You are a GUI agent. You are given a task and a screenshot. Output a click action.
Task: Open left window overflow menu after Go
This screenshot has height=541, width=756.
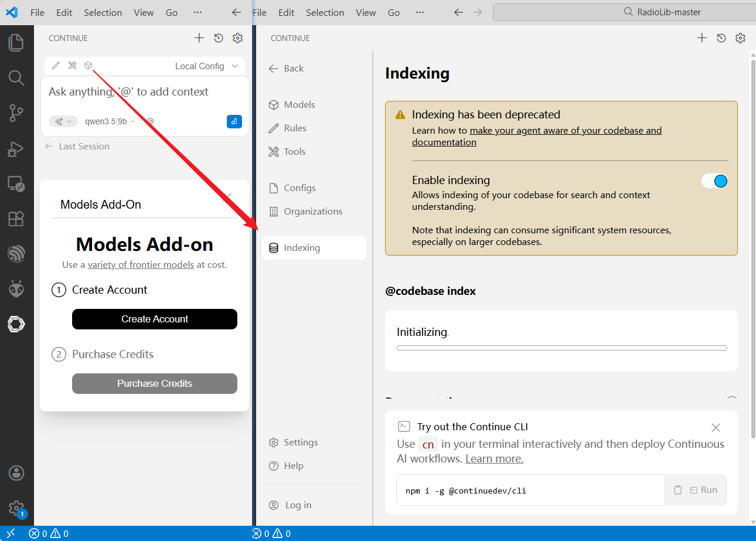click(x=197, y=12)
